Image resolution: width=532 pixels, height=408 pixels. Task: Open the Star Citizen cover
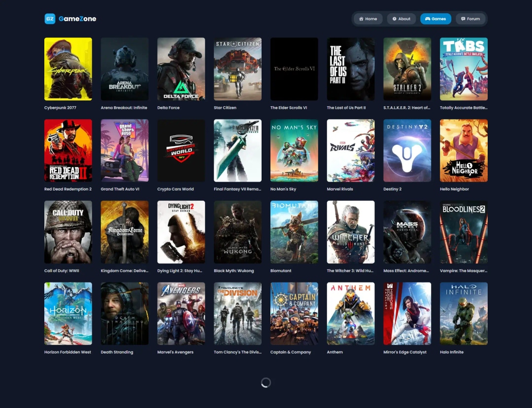237,69
